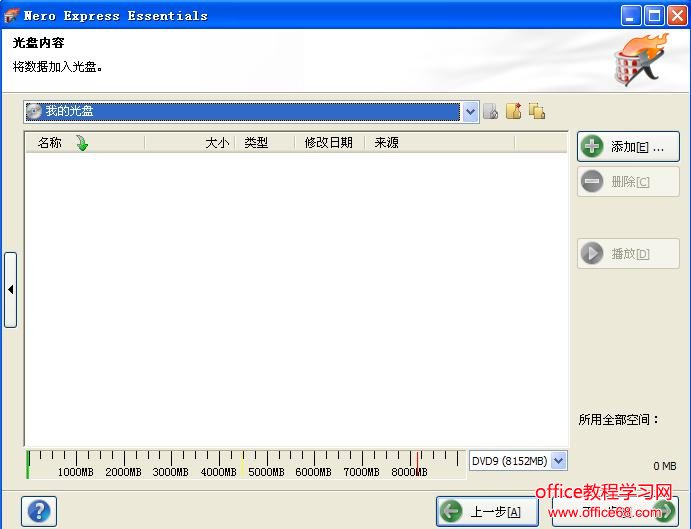Click the Nero Express title bar icon
Image resolution: width=691 pixels, height=529 pixels.
11,15
